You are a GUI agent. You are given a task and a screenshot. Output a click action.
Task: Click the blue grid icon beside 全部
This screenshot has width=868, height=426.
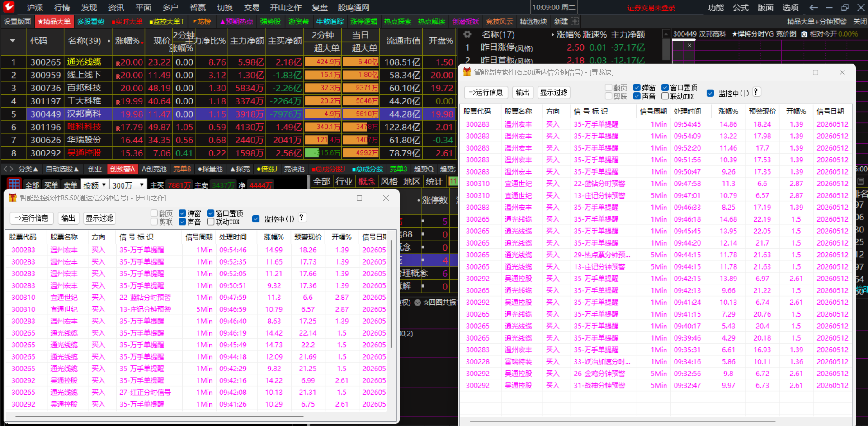click(14, 185)
